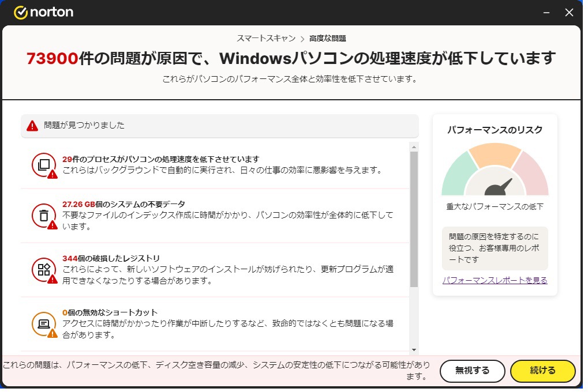Open パフォーマンスレポートを見る link
Viewport: 588px width, 392px height.
pos(495,280)
